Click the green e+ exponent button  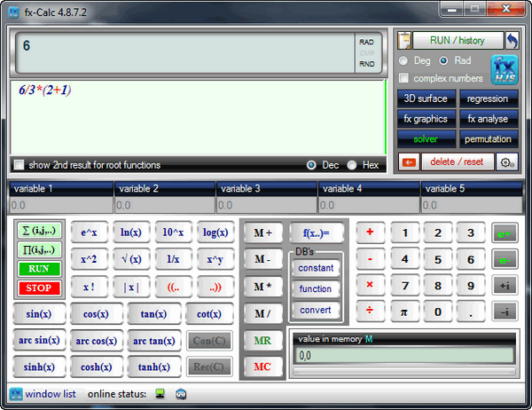pos(505,233)
